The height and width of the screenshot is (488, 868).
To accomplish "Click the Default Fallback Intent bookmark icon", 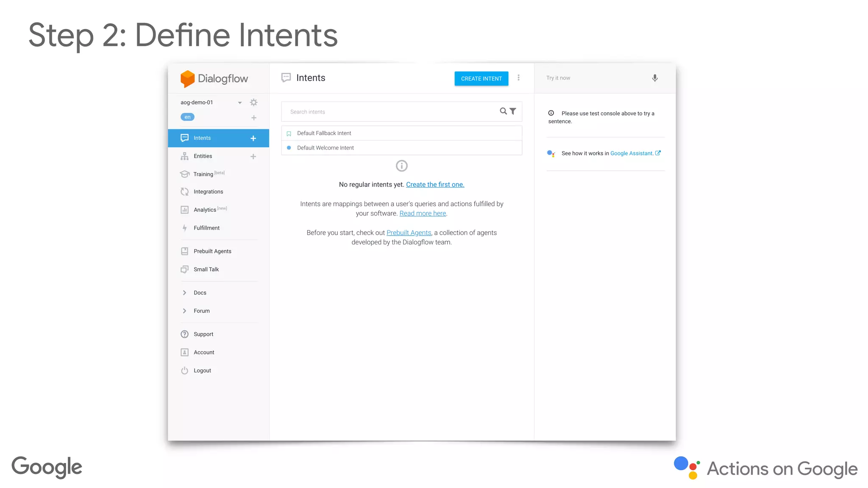I will click(x=289, y=134).
